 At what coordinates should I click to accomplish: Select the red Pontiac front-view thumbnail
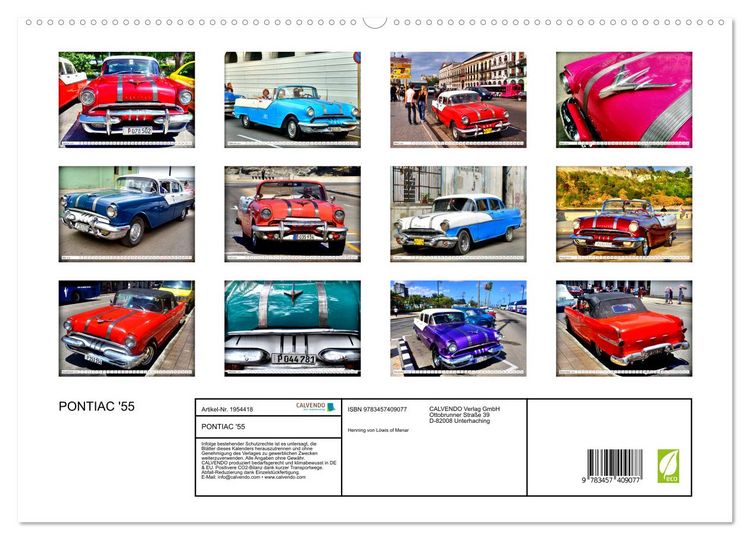pos(127,99)
